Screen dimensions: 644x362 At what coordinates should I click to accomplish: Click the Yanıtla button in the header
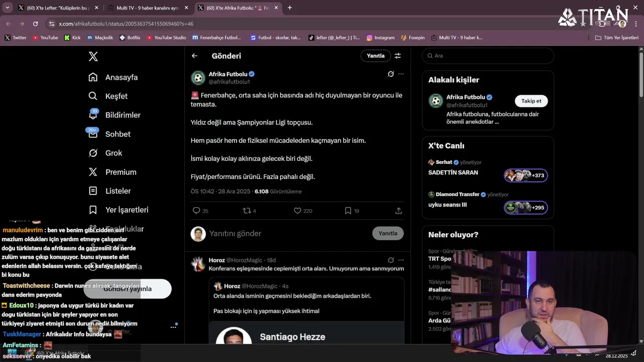tap(375, 56)
